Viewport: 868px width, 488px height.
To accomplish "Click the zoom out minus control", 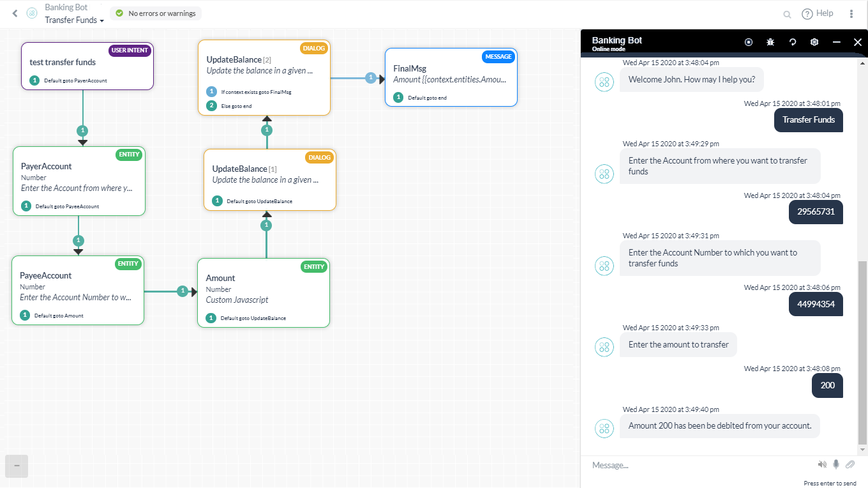I will [x=17, y=466].
